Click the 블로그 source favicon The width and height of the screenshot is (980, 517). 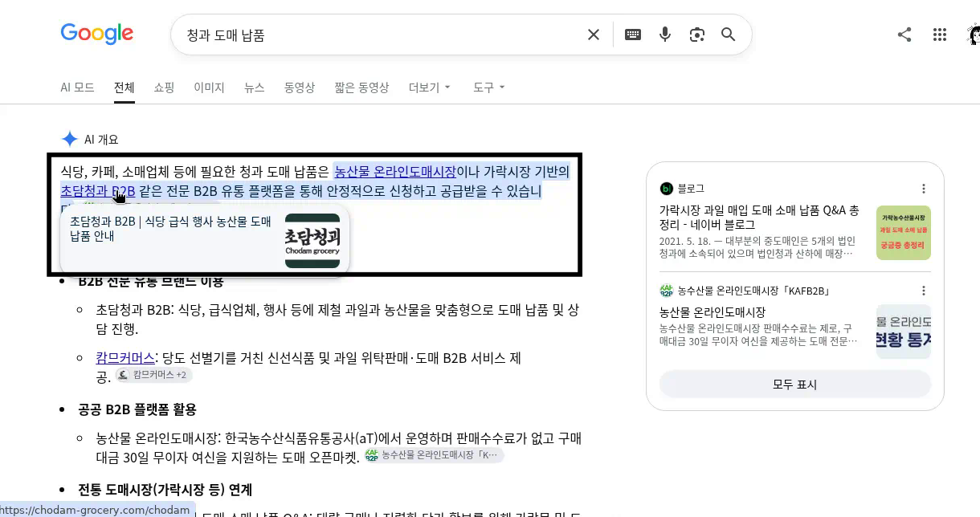pyautogui.click(x=666, y=189)
